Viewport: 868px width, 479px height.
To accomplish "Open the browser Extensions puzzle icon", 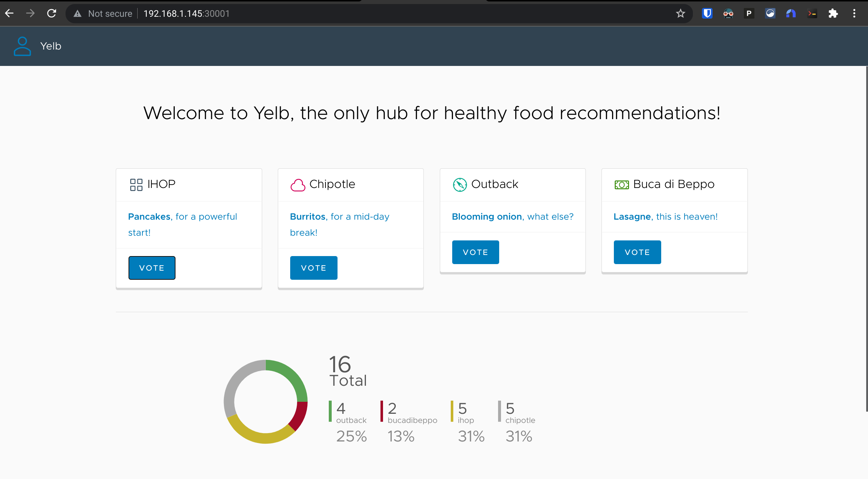I will pos(833,14).
